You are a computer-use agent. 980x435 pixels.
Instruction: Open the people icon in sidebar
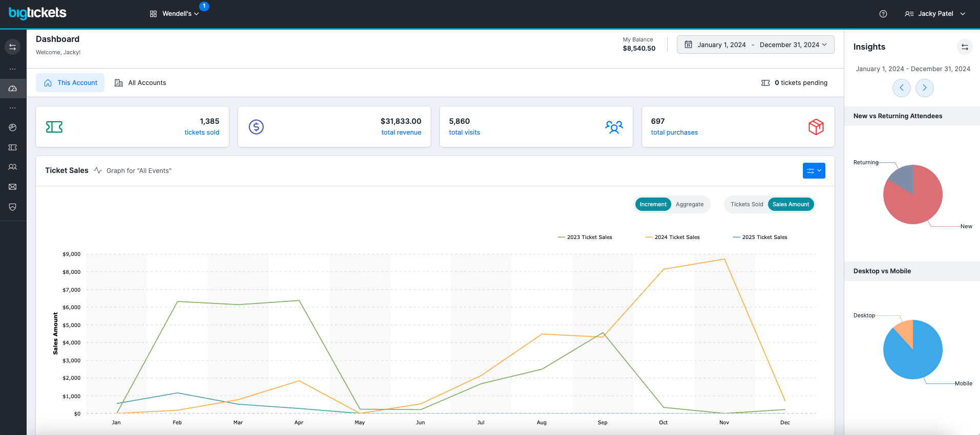click(13, 167)
